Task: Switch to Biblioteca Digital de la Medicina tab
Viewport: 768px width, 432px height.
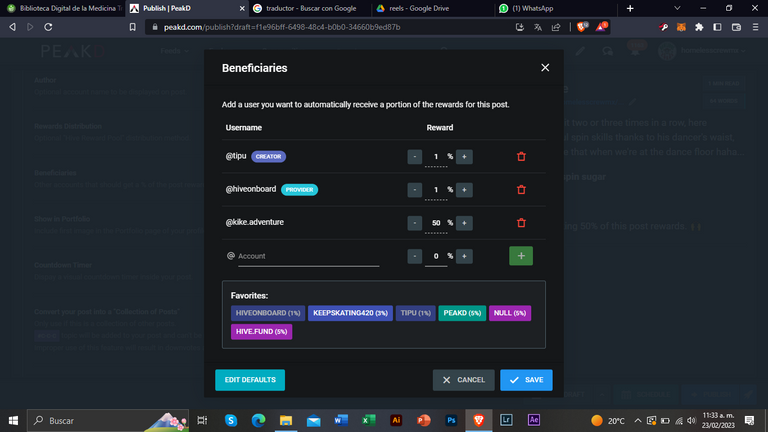Action: pyautogui.click(x=64, y=8)
